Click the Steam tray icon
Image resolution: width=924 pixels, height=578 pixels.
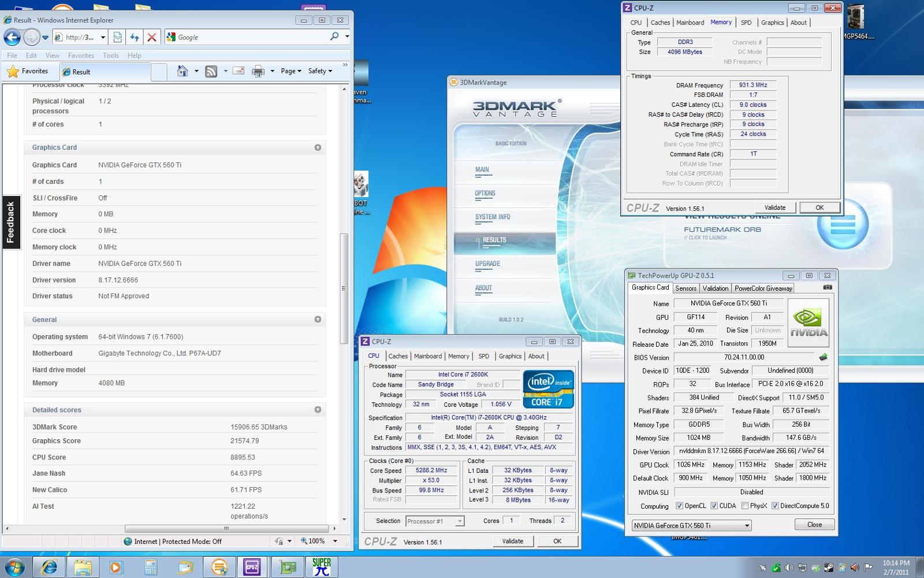coord(828,568)
